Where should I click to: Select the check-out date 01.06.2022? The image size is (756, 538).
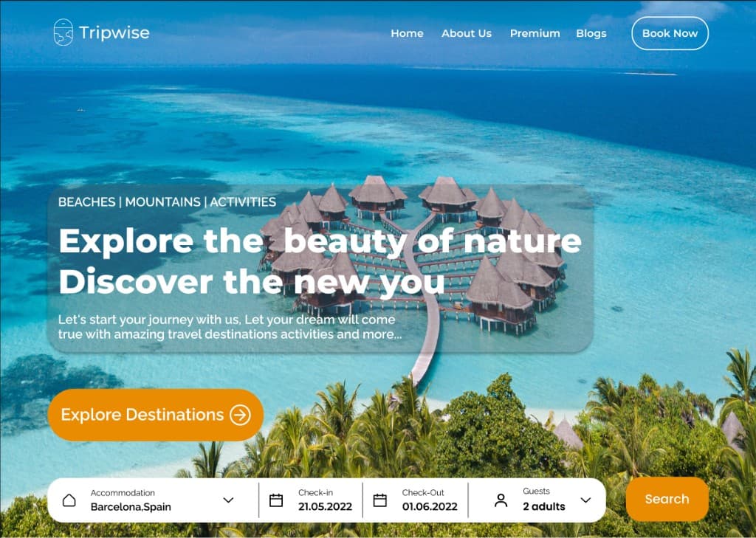point(430,507)
